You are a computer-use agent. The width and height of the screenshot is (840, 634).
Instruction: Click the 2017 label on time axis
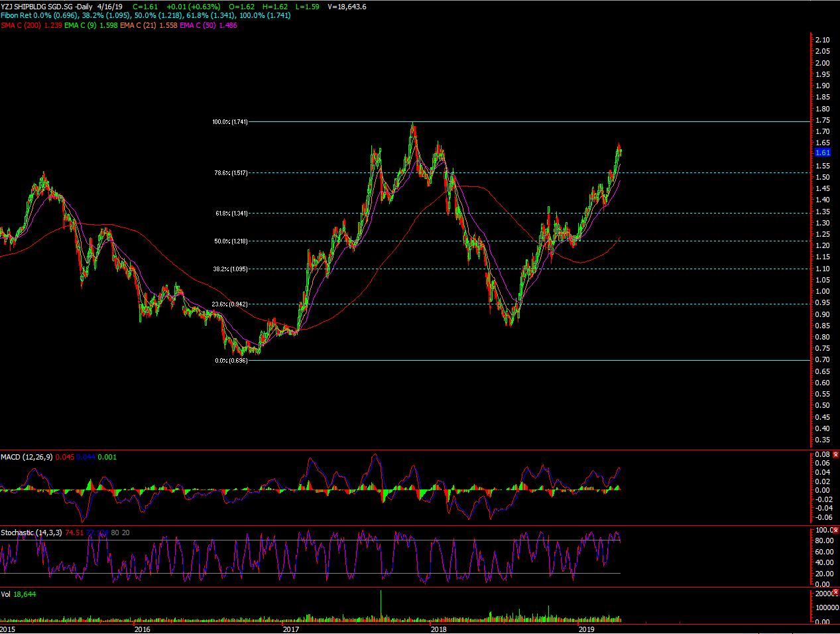[290, 629]
